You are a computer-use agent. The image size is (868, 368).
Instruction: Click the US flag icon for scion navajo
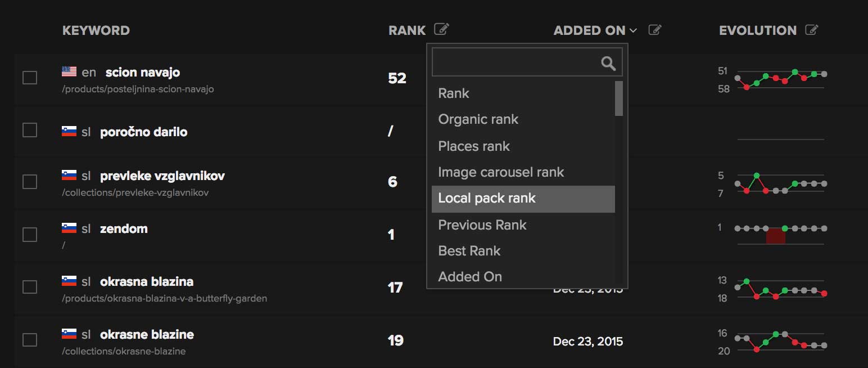pyautogui.click(x=69, y=71)
